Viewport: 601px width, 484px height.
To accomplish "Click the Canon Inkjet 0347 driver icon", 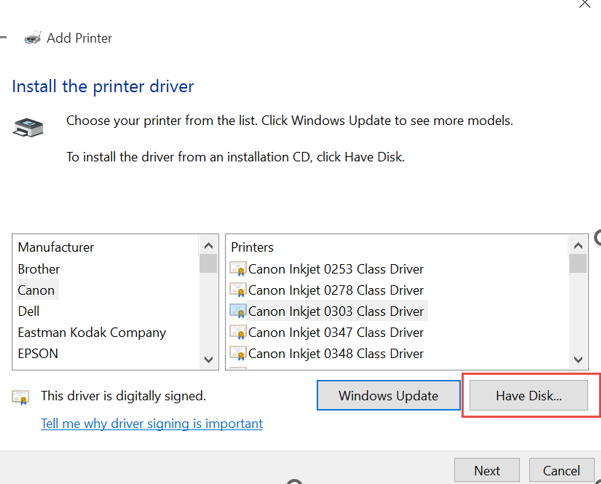I will [238, 332].
